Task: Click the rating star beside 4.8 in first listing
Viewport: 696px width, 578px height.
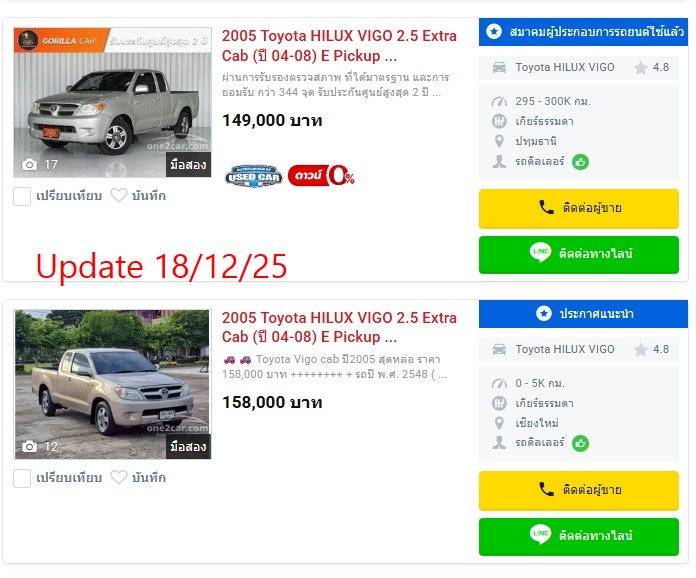Action: (x=641, y=68)
